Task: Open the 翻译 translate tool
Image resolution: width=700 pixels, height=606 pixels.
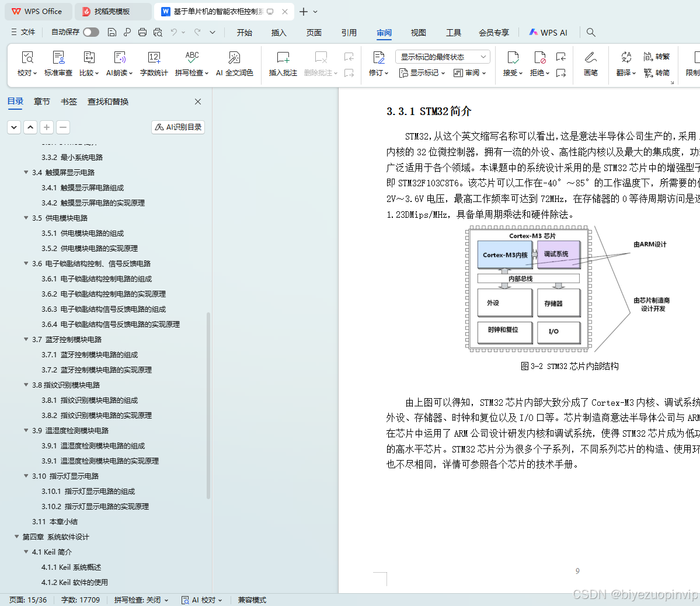Action: [625, 63]
